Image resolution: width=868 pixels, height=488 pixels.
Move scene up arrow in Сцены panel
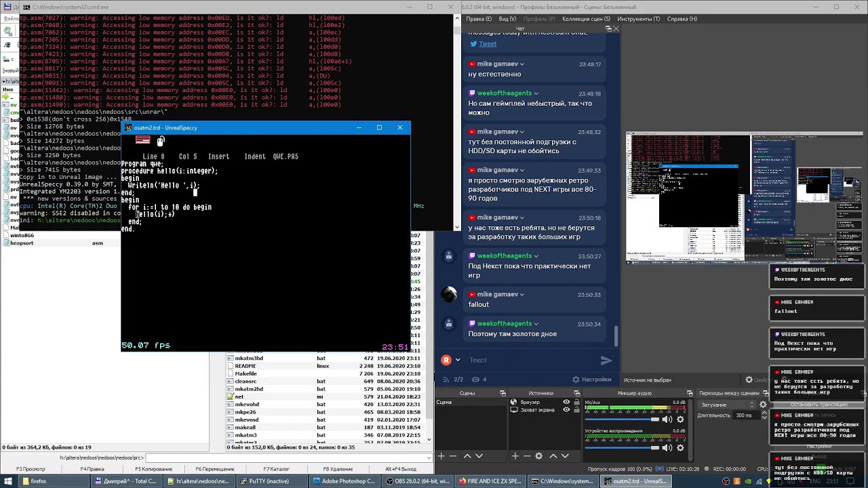467,456
